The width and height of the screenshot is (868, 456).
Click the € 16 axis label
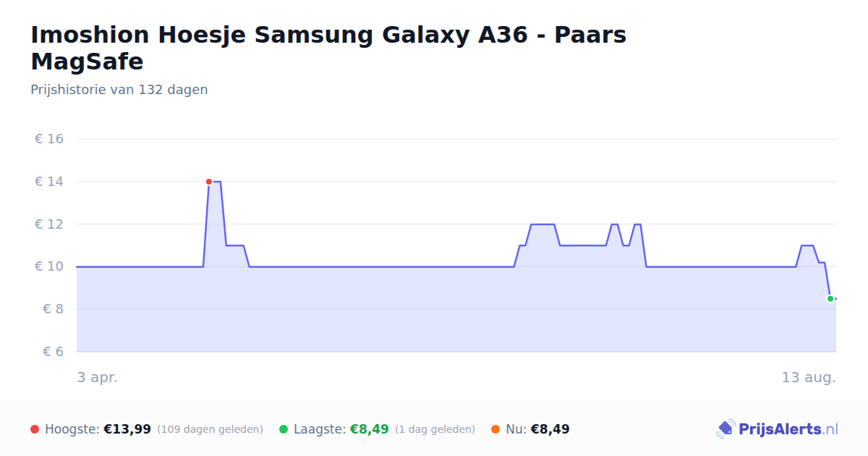49,139
